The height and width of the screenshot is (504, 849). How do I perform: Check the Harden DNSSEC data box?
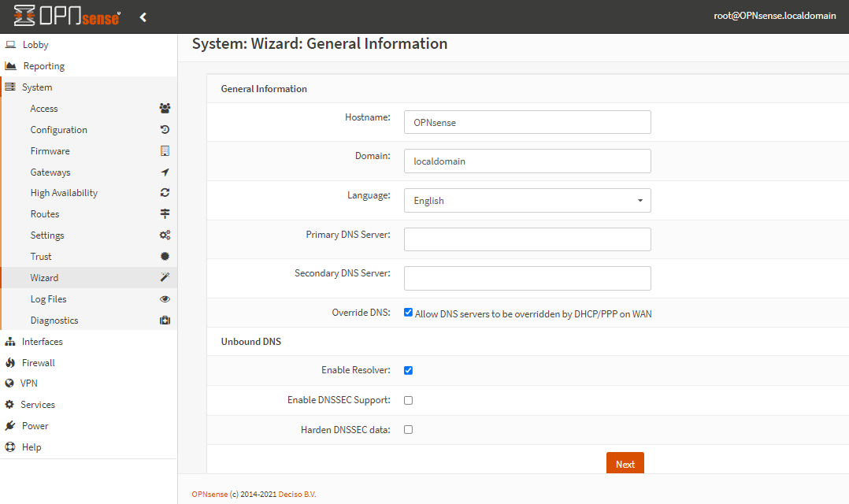click(408, 429)
